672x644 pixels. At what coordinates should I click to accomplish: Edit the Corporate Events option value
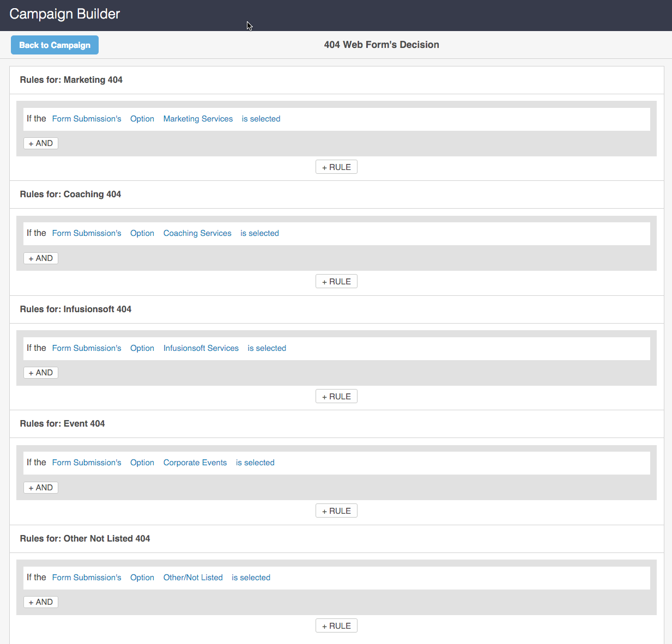click(x=195, y=463)
